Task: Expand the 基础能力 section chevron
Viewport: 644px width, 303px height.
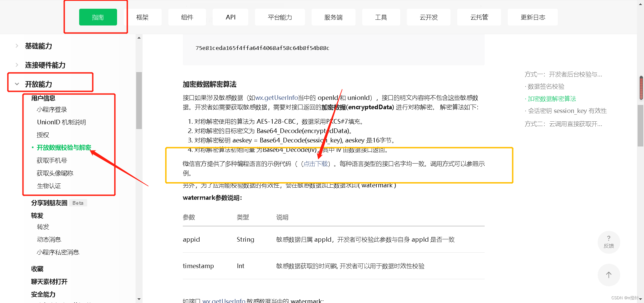Action: point(17,46)
